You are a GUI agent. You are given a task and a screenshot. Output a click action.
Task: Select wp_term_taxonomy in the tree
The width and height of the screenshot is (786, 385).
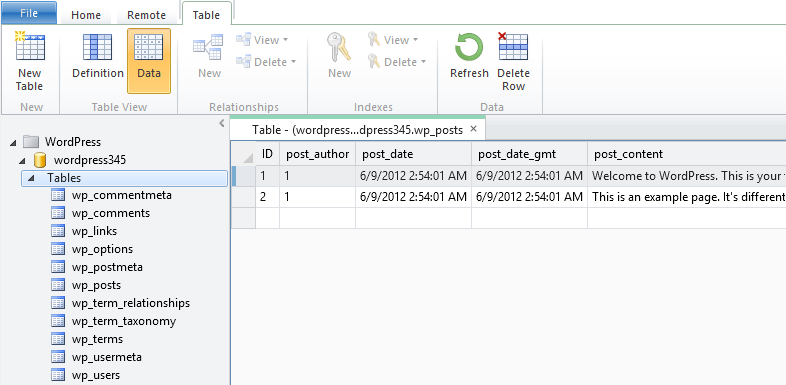[x=124, y=321]
